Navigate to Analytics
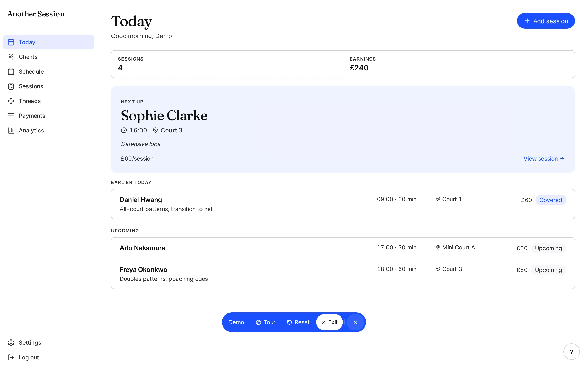 49,130
